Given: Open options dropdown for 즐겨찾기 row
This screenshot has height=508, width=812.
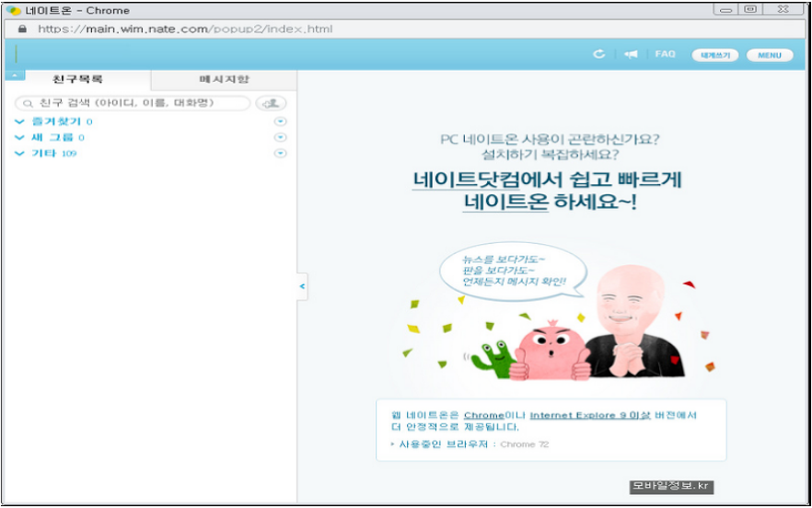Looking at the screenshot, I should point(280,121).
